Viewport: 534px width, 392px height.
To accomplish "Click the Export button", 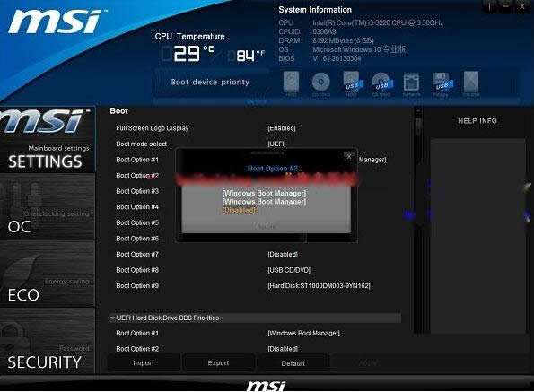I will point(218,363).
